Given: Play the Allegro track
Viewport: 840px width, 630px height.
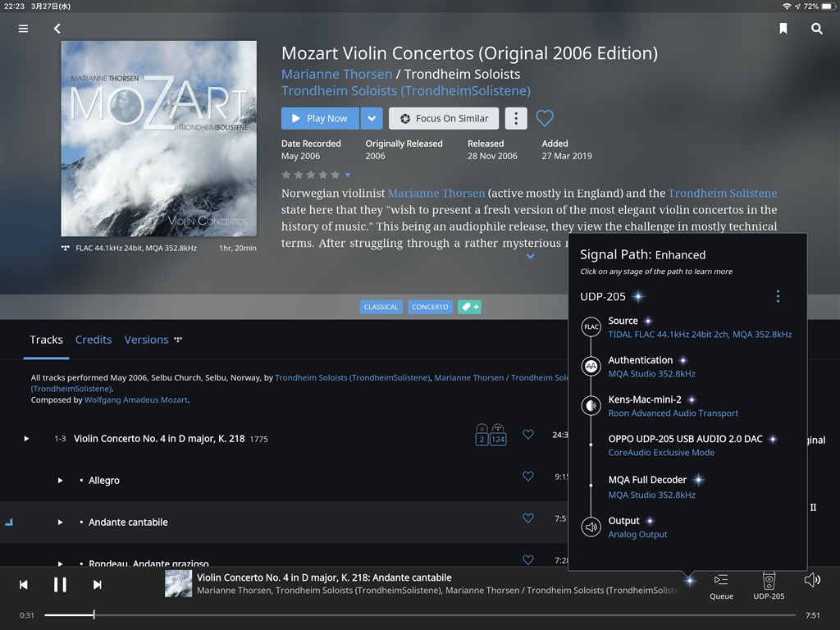Looking at the screenshot, I should point(60,481).
